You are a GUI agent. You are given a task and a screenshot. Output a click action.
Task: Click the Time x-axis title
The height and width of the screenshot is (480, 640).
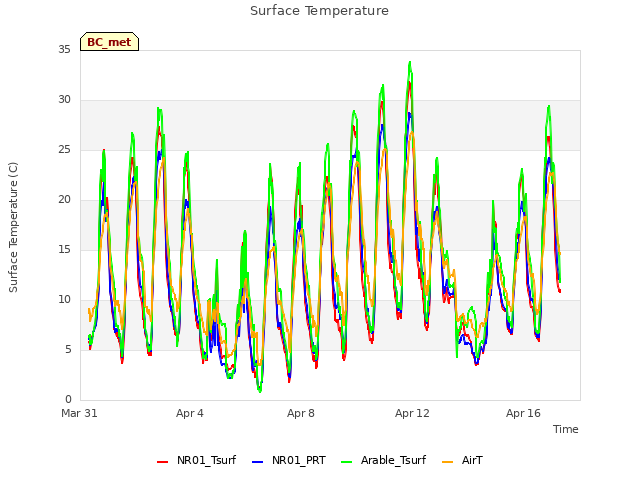(565, 429)
